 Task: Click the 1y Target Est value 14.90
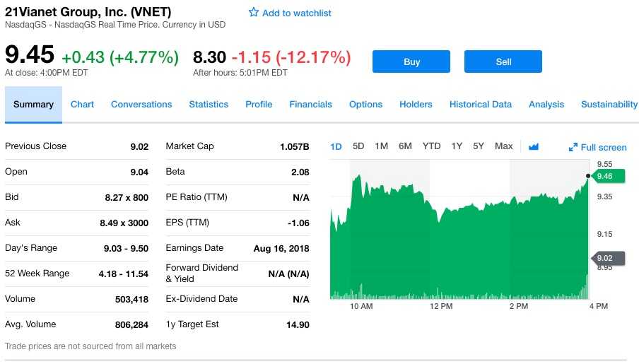click(x=298, y=325)
